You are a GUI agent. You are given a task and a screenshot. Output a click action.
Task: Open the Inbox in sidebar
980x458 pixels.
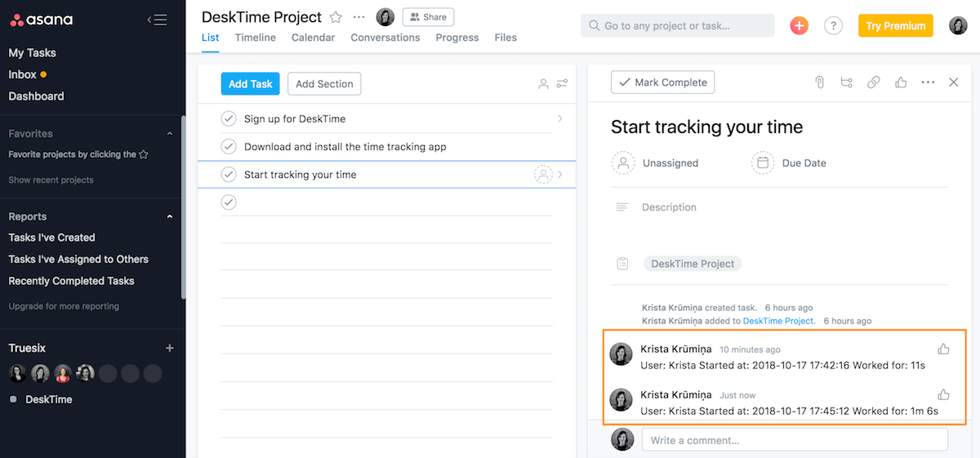(x=23, y=74)
